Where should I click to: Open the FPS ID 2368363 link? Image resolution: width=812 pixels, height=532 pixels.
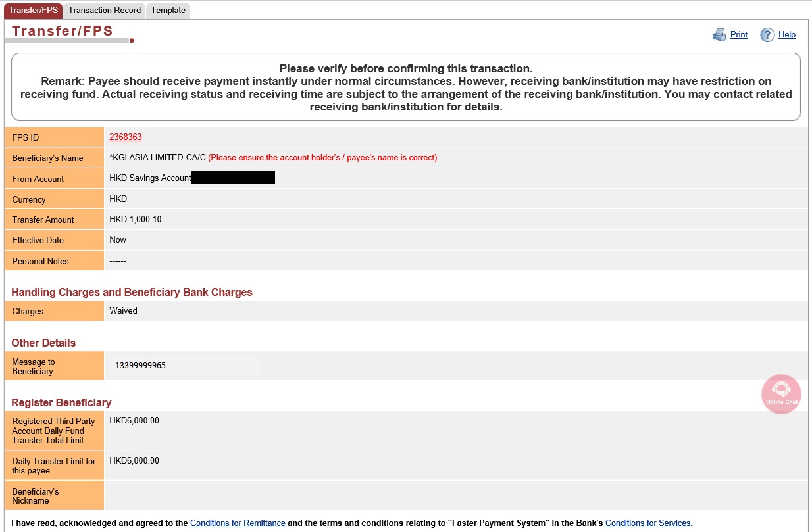pyautogui.click(x=125, y=137)
